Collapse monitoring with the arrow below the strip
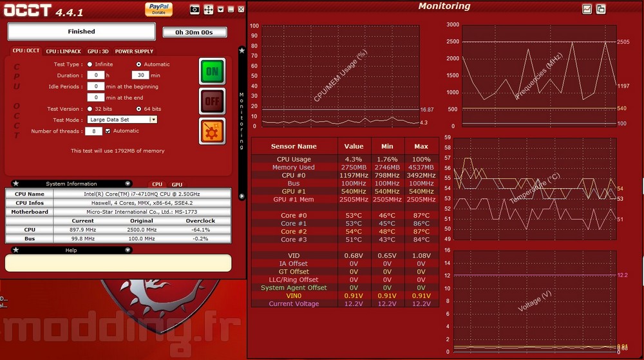The image size is (644, 360). point(242,196)
